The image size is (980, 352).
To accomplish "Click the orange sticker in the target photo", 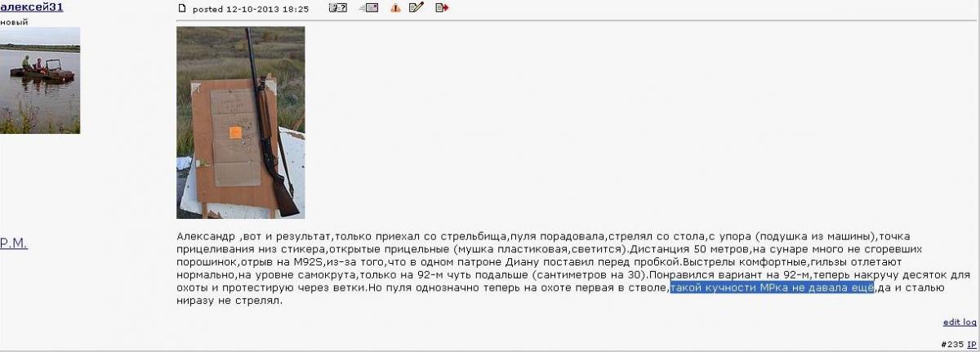I will tap(235, 132).
